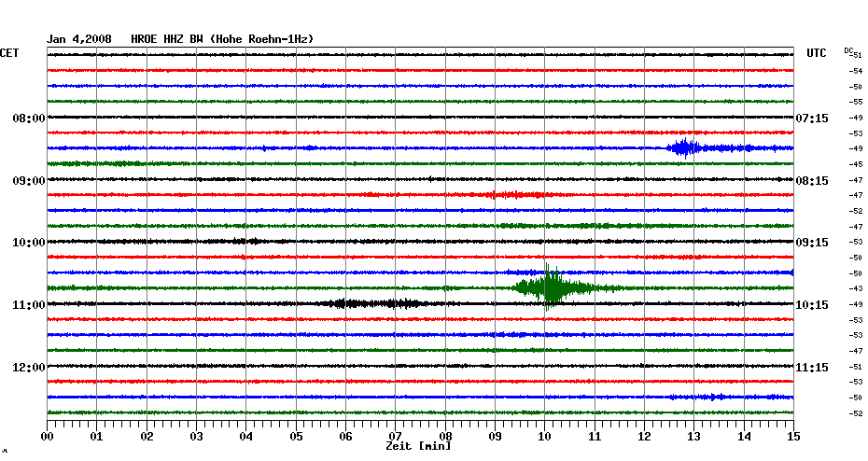
Task: Click the DC offset value -54
Action: pyautogui.click(x=857, y=72)
